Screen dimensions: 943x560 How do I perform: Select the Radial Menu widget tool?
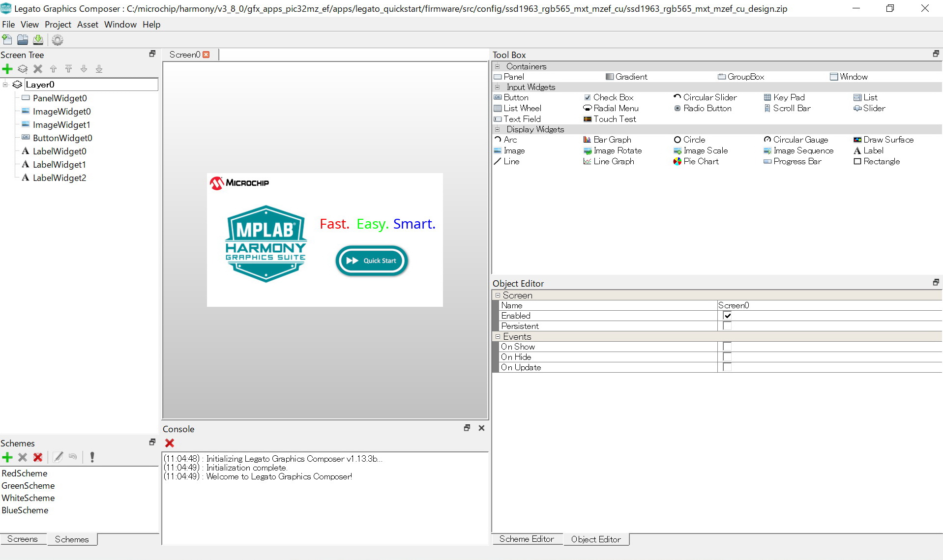click(x=611, y=108)
